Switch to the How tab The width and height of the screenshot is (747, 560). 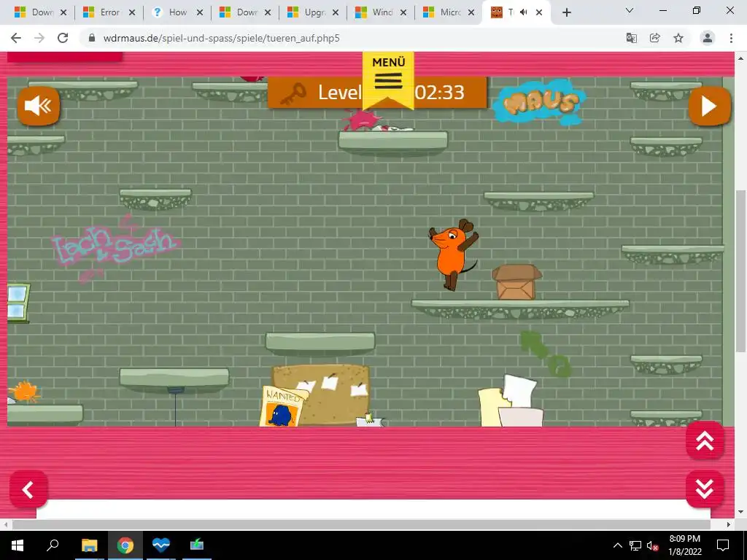click(x=177, y=12)
